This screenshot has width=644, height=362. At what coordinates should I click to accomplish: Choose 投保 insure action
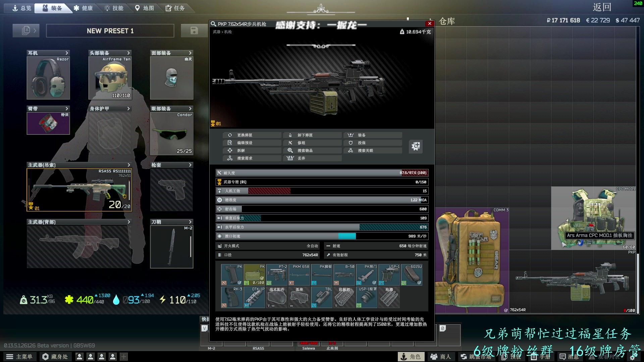point(373,143)
